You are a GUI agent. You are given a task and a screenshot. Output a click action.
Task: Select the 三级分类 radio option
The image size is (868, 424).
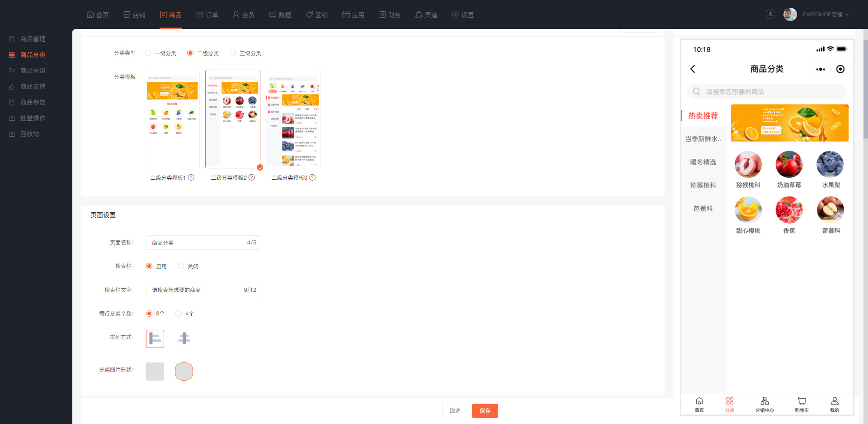click(233, 53)
